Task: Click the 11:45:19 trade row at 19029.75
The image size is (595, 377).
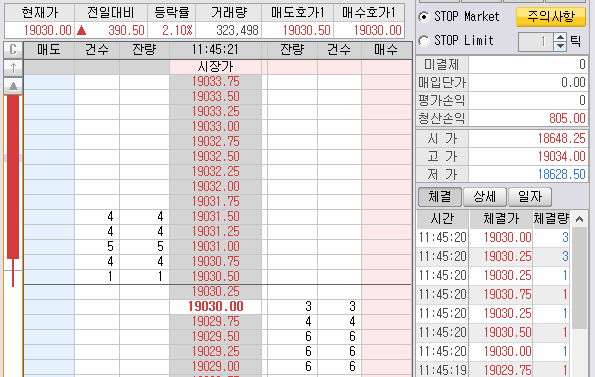Action: coord(493,370)
